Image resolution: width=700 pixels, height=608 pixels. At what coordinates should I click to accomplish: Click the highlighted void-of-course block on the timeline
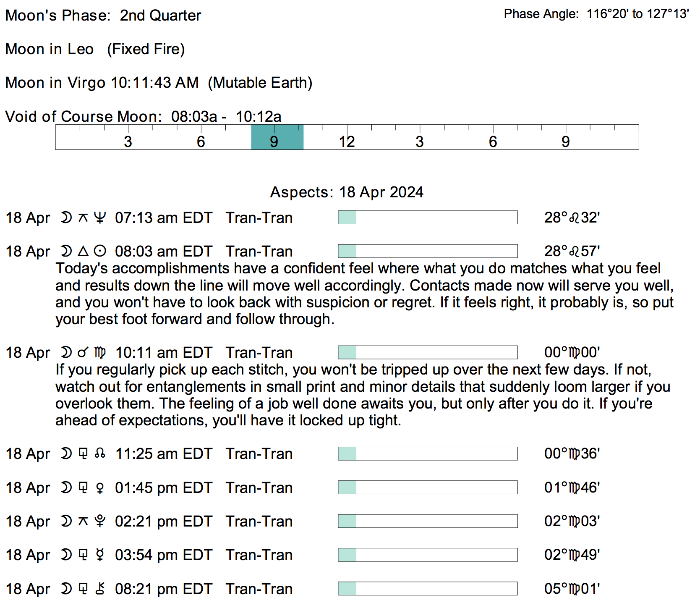[277, 137]
